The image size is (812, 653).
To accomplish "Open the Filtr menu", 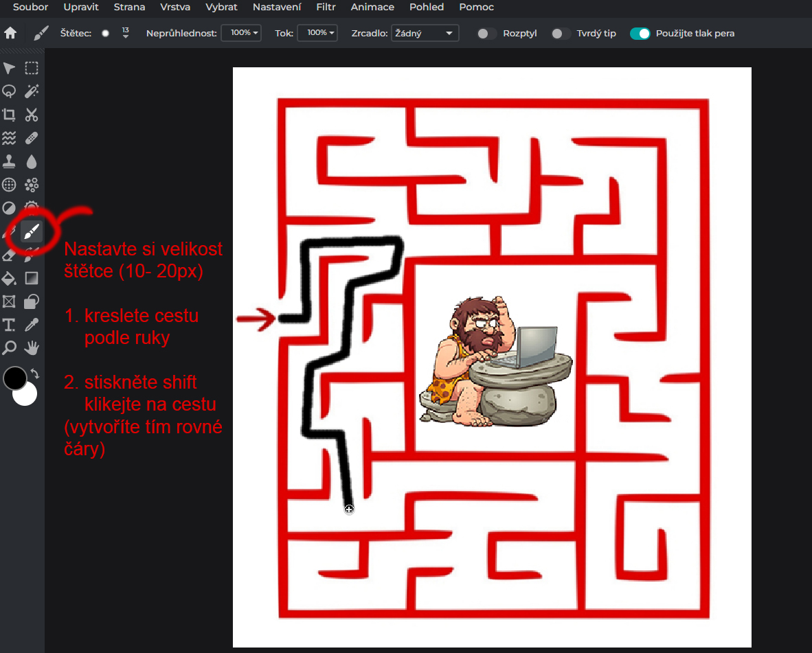I will (x=326, y=8).
